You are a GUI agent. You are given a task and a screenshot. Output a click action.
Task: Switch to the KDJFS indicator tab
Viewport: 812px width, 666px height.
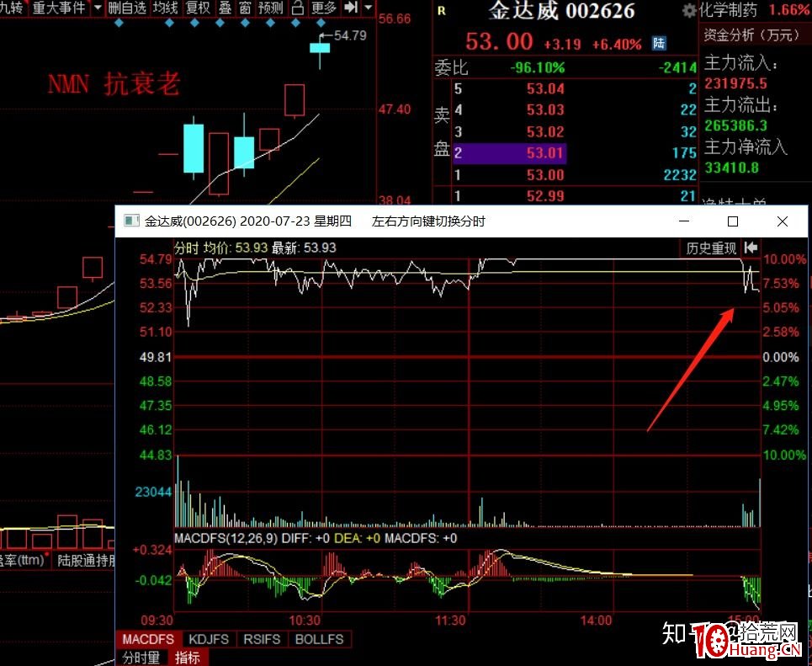pyautogui.click(x=209, y=639)
